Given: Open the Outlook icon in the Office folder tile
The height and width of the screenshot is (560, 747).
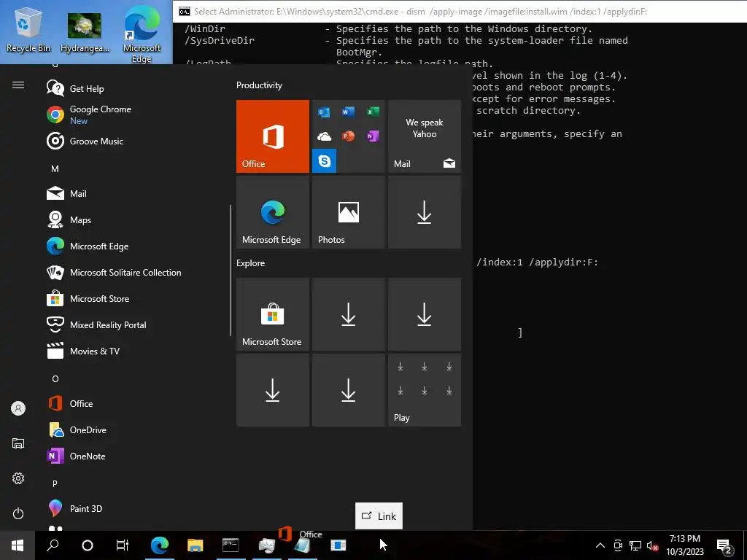Looking at the screenshot, I should pos(324,112).
